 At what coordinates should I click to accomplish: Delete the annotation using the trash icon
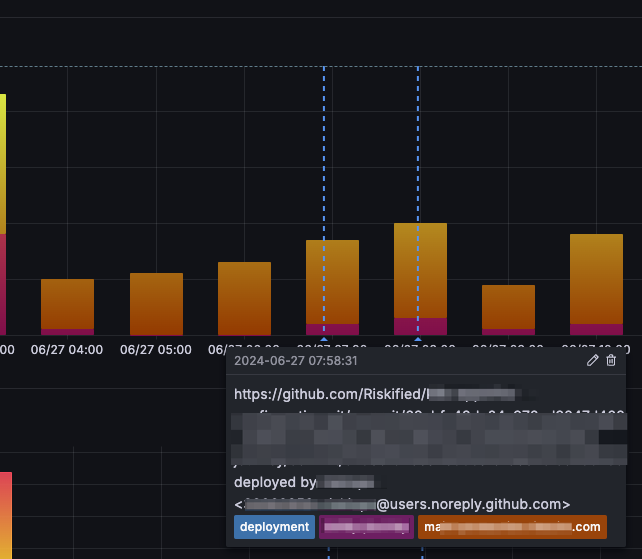(611, 360)
